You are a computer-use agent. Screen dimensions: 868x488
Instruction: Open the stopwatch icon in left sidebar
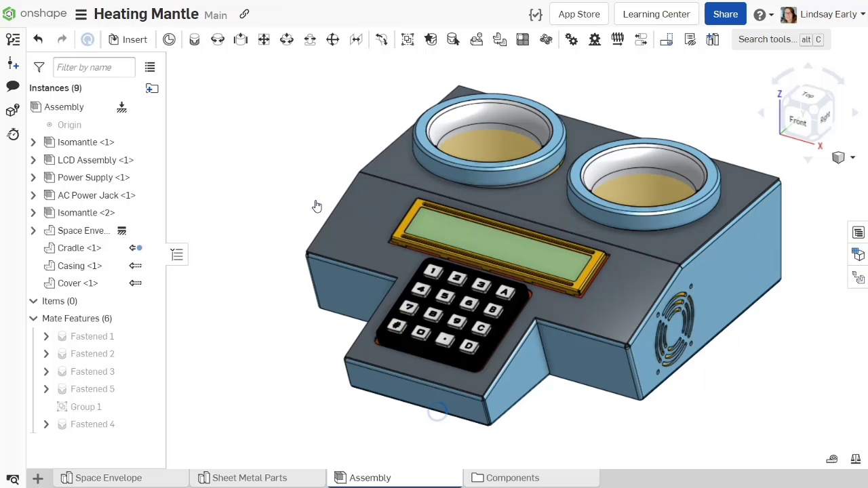coord(13,134)
